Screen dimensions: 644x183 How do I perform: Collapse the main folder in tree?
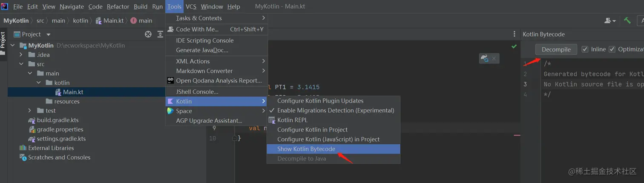[30, 74]
